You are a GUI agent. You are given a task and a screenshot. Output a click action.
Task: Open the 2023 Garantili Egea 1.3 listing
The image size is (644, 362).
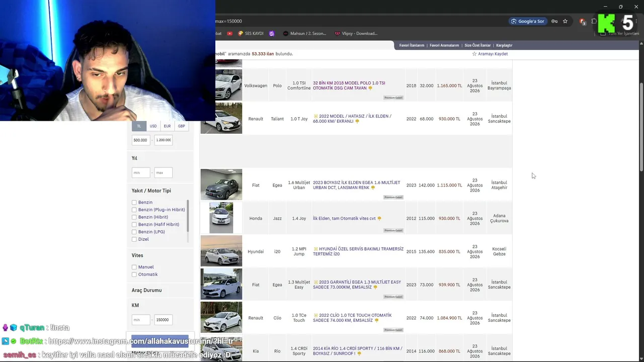[357, 285]
